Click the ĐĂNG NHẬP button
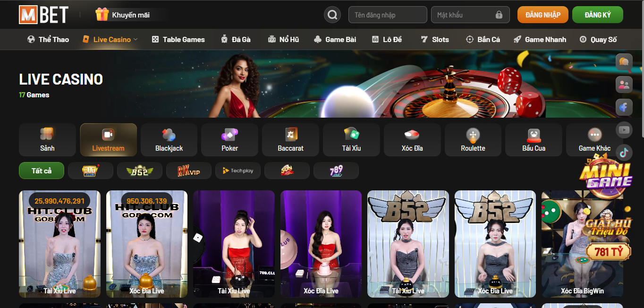This screenshot has width=644, height=308. pyautogui.click(x=542, y=15)
